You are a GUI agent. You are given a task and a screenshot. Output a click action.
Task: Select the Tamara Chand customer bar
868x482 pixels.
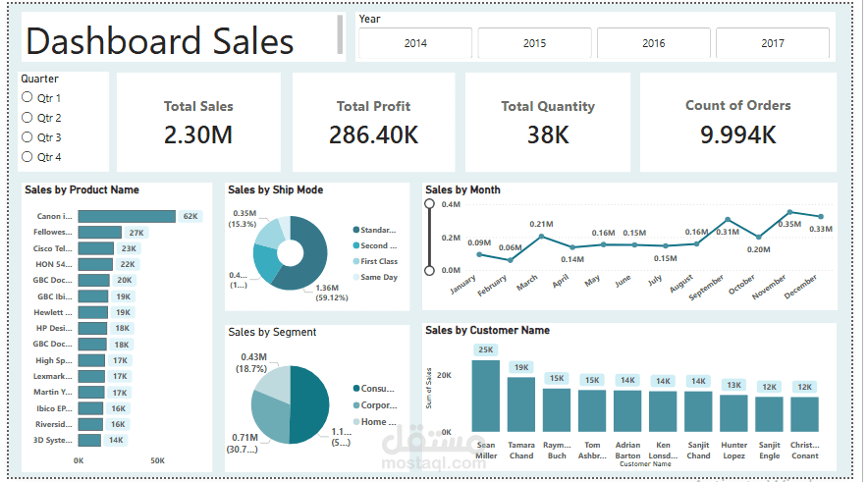pyautogui.click(x=521, y=404)
